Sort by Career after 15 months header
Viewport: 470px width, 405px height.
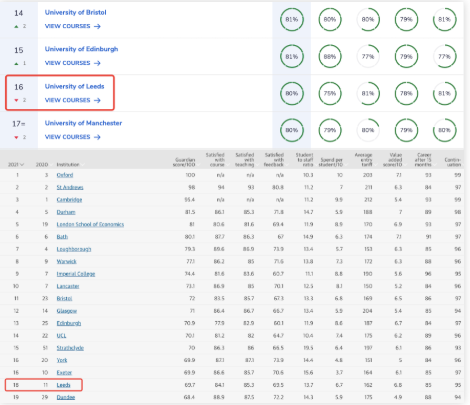[x=423, y=160]
